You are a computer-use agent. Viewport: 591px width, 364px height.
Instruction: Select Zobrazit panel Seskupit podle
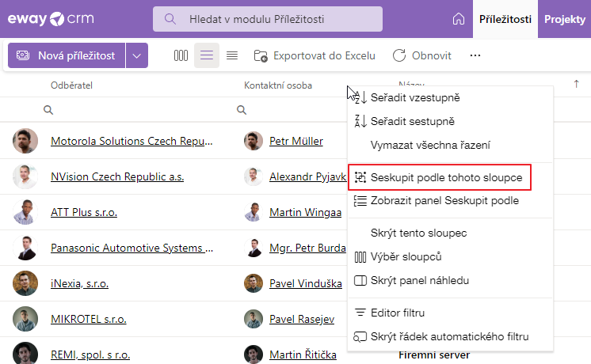pos(450,201)
